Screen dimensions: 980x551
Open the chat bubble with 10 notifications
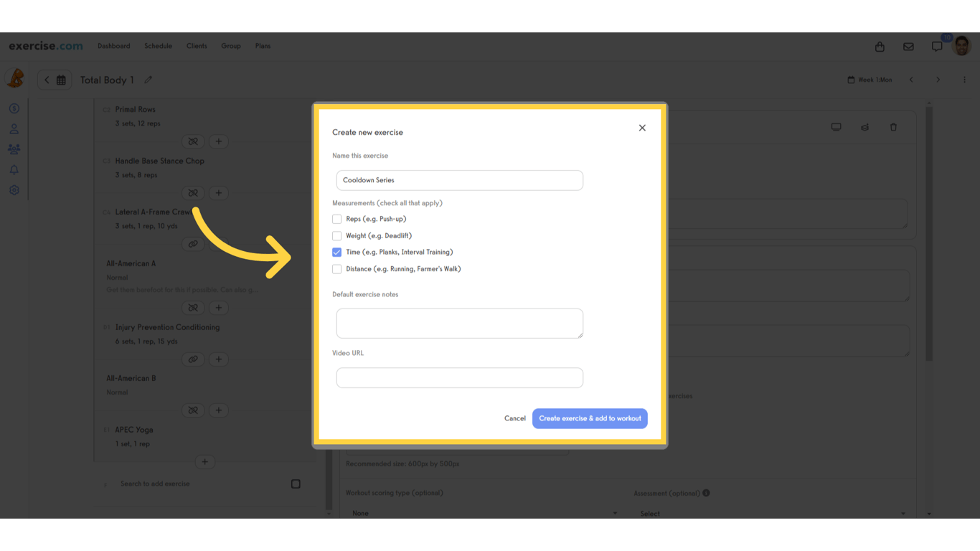(937, 46)
